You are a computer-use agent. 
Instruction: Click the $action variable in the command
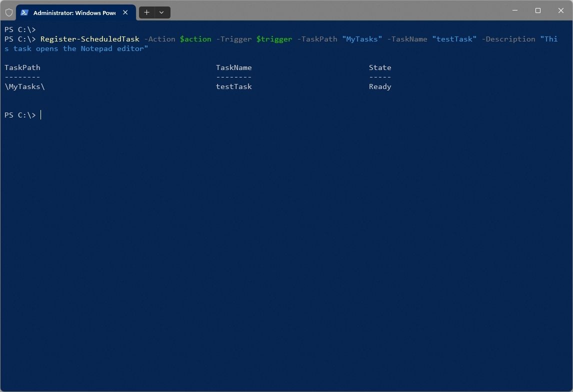[x=195, y=39]
